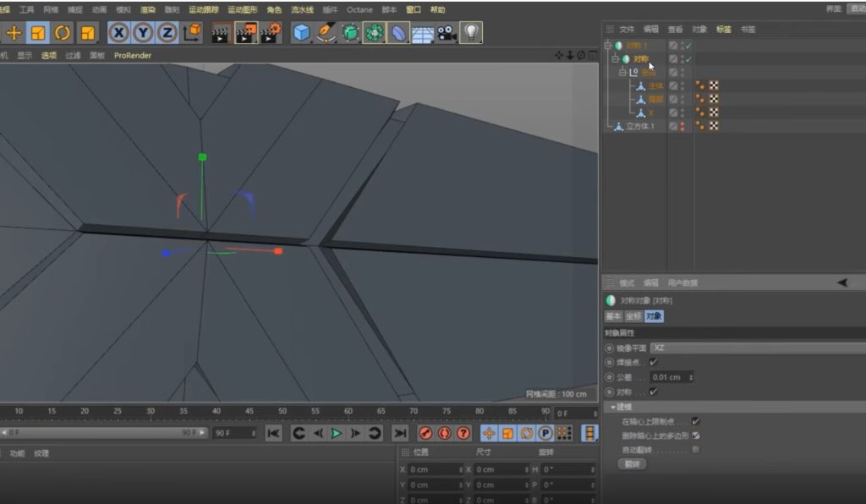This screenshot has height=504, width=866.
Task: Click Render to Picture Viewer icon
Action: (x=246, y=33)
